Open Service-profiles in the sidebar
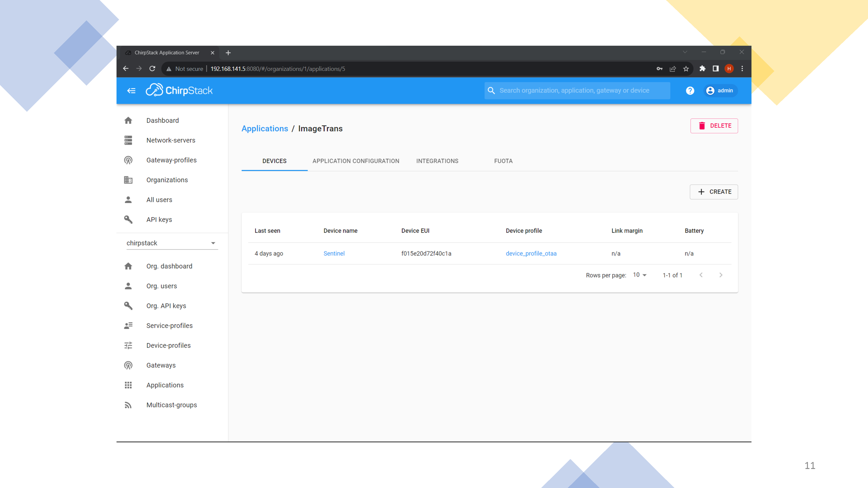This screenshot has height=488, width=868. (x=172, y=326)
